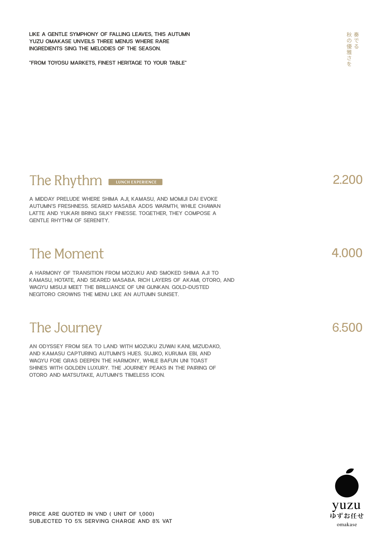Image resolution: width=392 pixels, height=555 pixels.
Task: Click the "LUNCH EXPERIENCE" badge
Action: pyautogui.click(x=136, y=182)
